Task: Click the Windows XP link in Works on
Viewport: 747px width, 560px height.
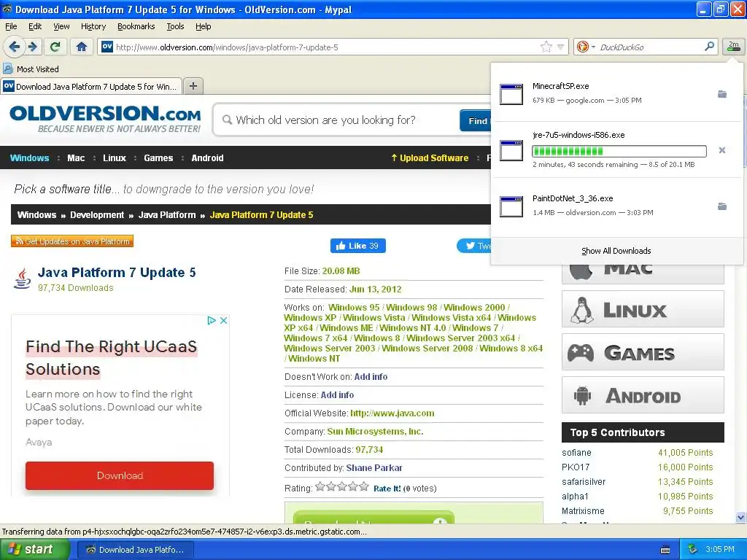Action: [310, 318]
